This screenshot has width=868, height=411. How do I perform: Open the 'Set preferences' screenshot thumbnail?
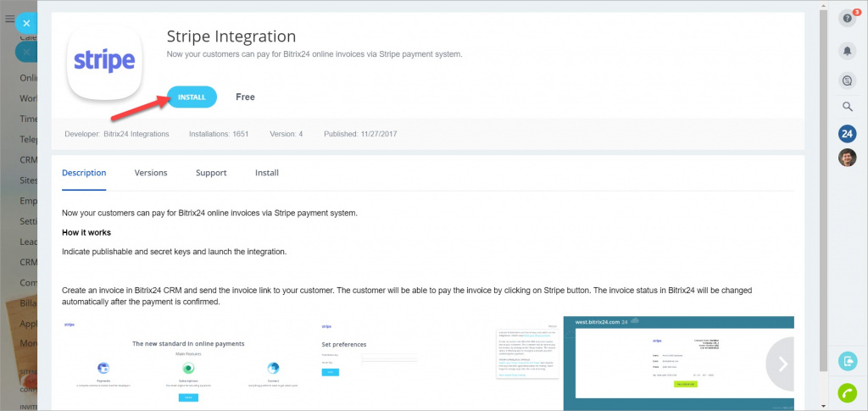pos(440,363)
